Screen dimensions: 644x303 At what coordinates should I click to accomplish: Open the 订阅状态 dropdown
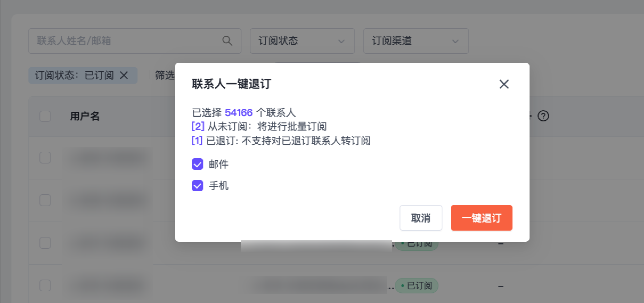point(302,41)
